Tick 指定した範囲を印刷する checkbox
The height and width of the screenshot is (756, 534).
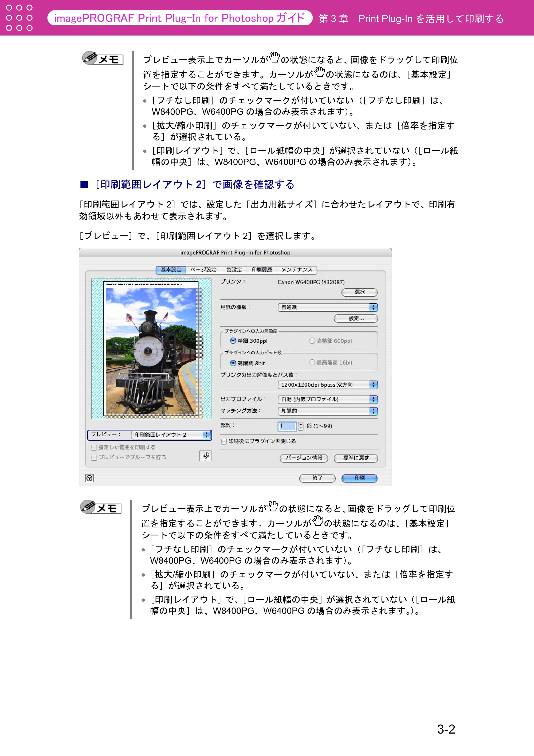pyautogui.click(x=94, y=448)
